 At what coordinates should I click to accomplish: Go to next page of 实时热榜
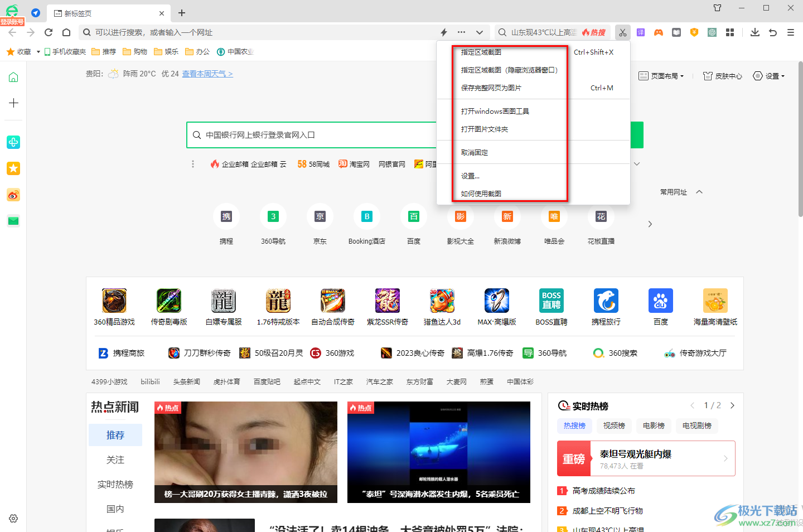coord(732,405)
